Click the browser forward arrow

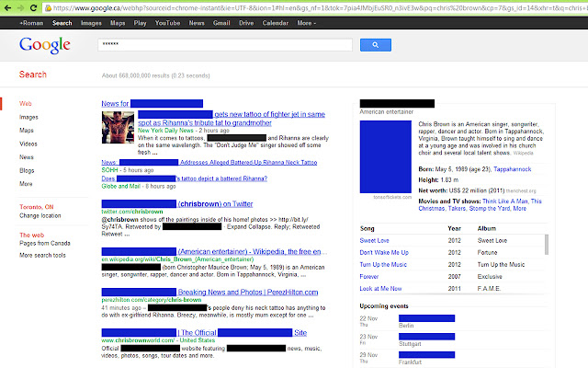click(x=20, y=7)
